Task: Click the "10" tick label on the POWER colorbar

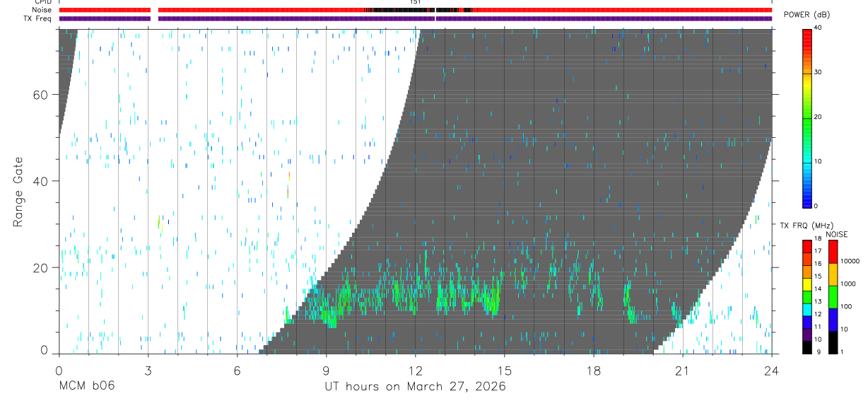Action: click(x=818, y=161)
